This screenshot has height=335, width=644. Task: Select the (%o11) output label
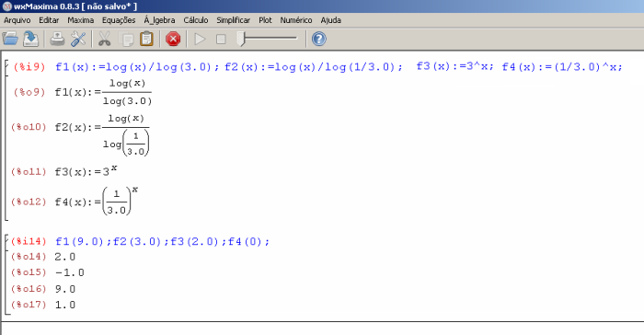29,171
